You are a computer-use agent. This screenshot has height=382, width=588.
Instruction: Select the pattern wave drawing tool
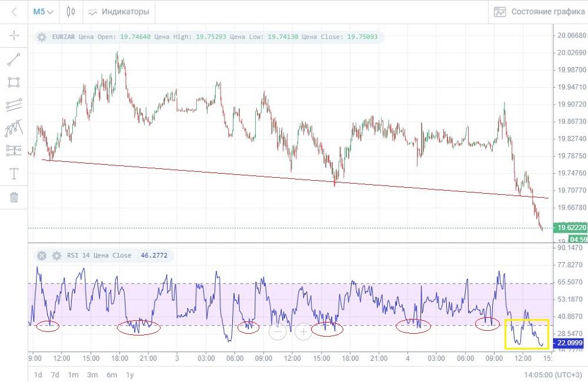pos(14,128)
